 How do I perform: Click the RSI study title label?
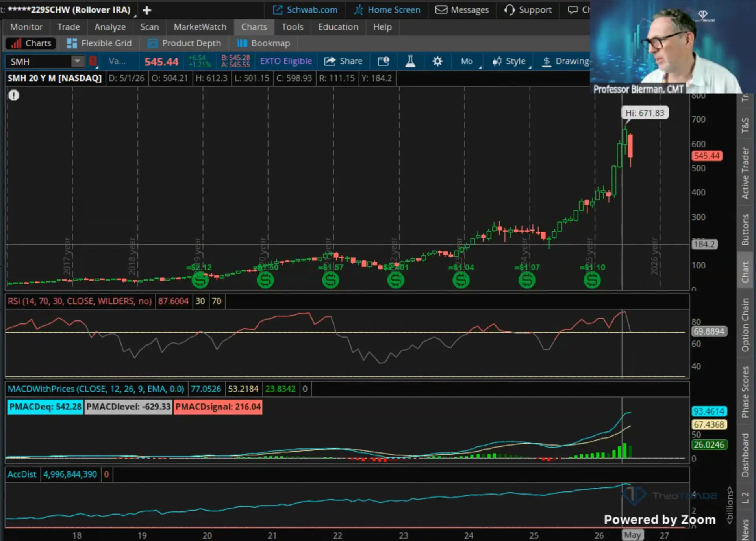[x=80, y=301]
